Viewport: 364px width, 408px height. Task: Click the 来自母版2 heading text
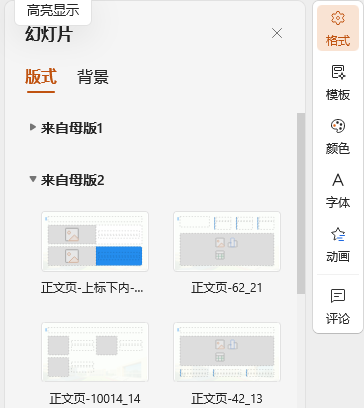coord(72,180)
